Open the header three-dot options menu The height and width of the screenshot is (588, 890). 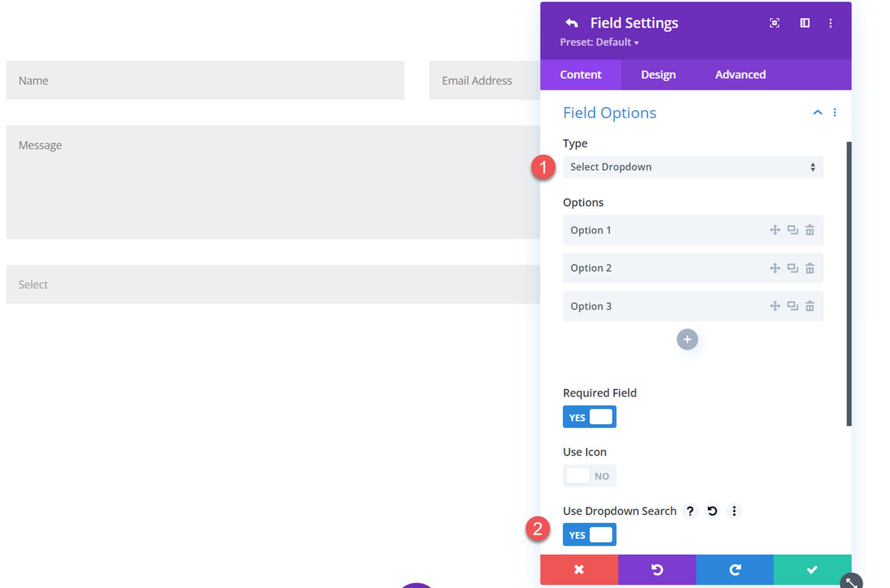coord(831,23)
